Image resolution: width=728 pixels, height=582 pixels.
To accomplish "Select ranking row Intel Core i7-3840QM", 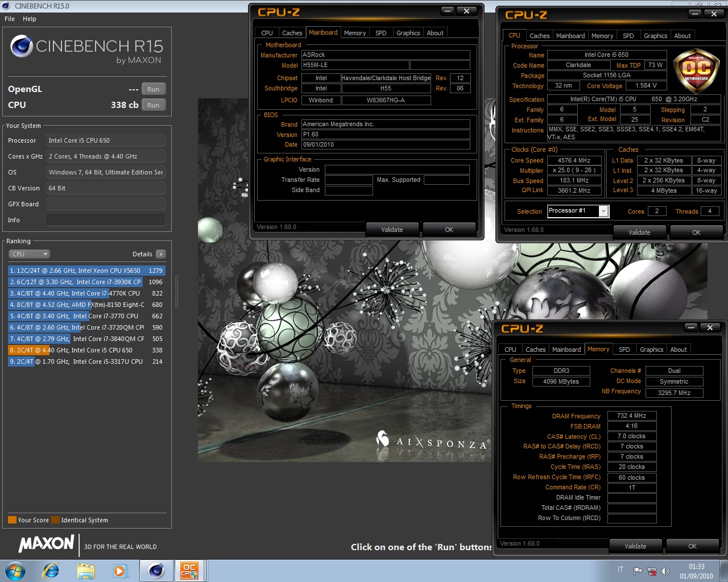I will click(x=86, y=339).
